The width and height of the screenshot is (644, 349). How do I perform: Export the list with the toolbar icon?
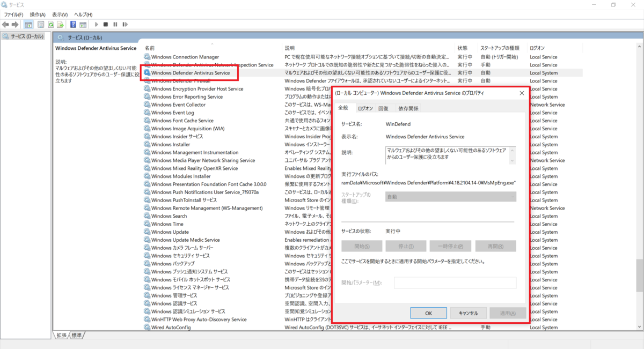coord(61,24)
